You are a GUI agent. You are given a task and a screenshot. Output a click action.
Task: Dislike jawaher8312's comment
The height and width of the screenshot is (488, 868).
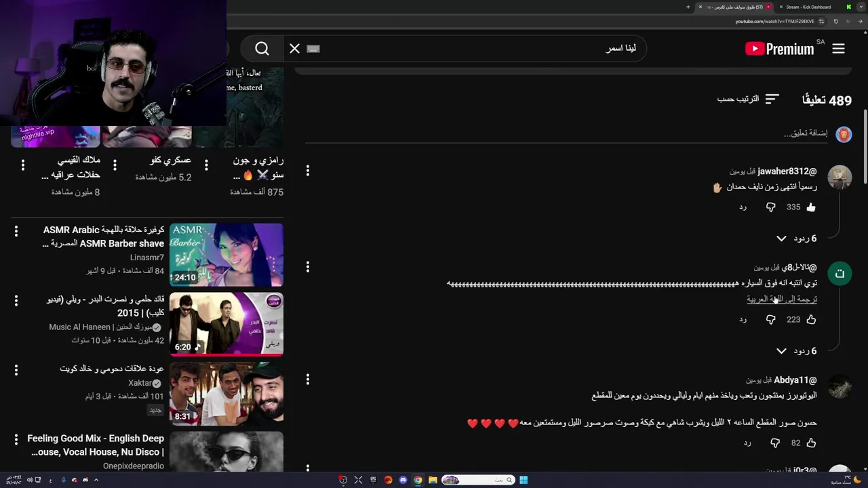click(770, 207)
